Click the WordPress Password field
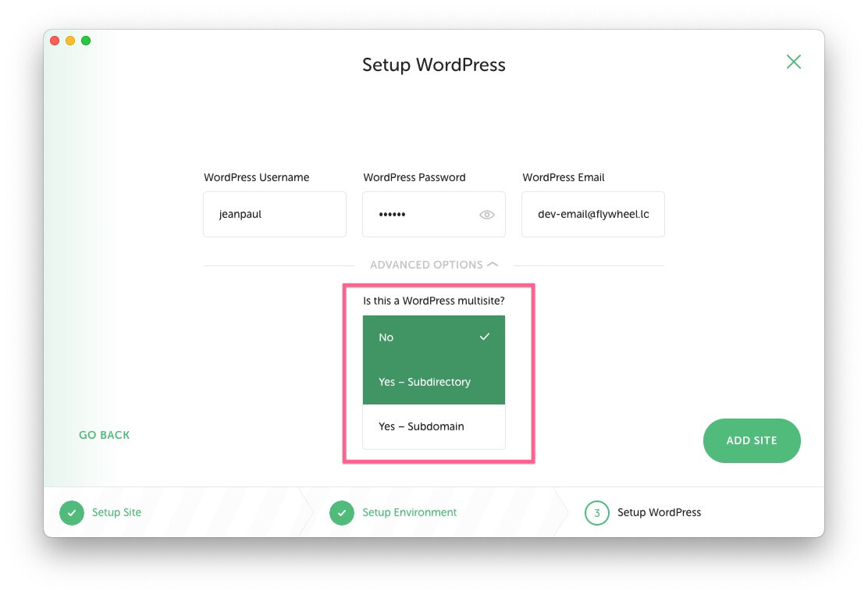The width and height of the screenshot is (868, 595). [433, 215]
